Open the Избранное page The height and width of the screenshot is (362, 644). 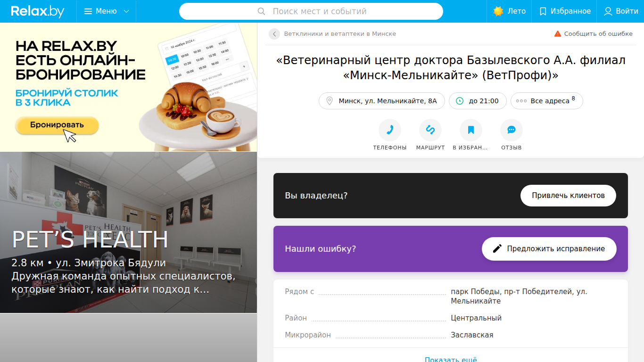coord(565,11)
